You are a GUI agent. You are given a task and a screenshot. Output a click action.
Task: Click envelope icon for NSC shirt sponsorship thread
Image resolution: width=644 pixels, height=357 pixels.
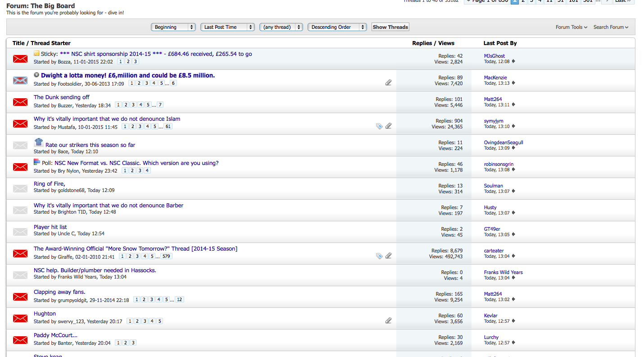(20, 59)
